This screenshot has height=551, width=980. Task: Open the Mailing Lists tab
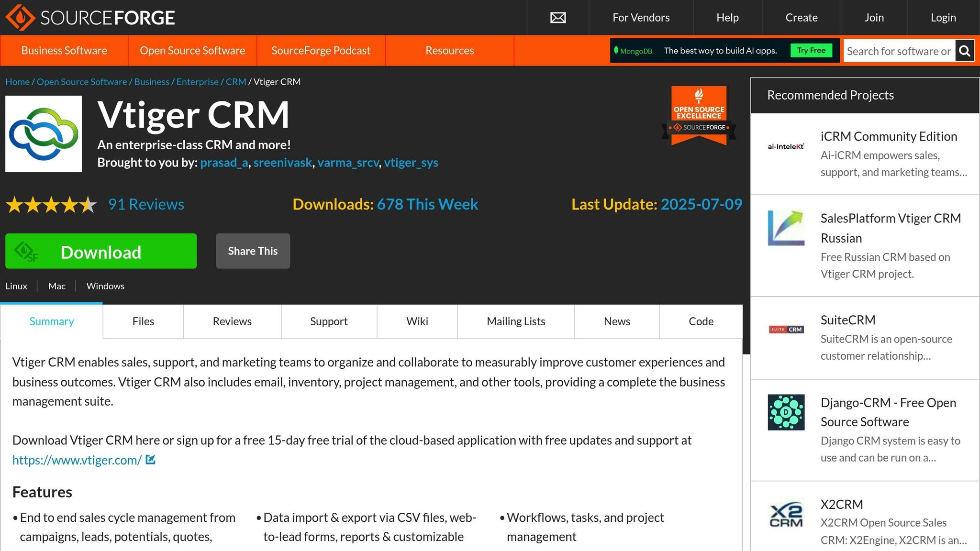coord(515,321)
